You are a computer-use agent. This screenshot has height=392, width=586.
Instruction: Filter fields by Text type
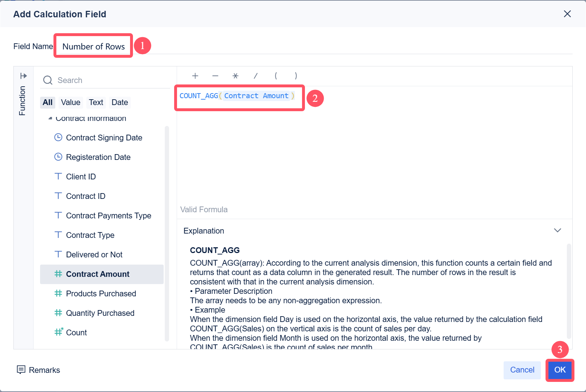(x=96, y=103)
